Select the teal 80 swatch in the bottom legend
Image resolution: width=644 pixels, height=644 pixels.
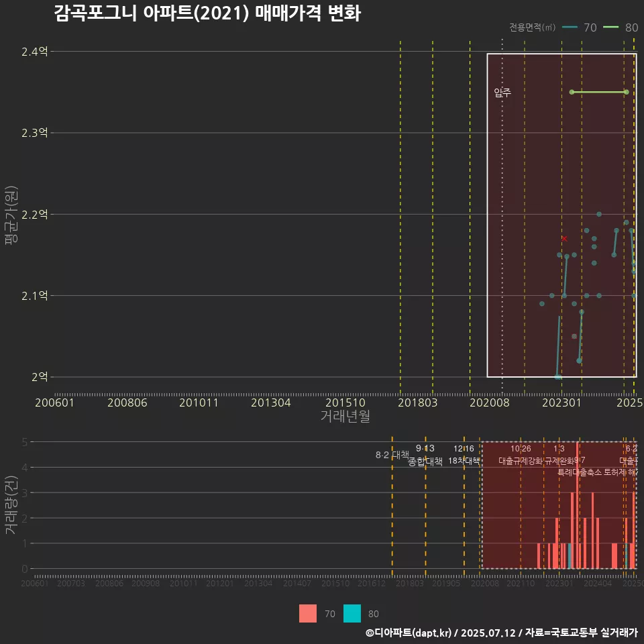[352, 614]
